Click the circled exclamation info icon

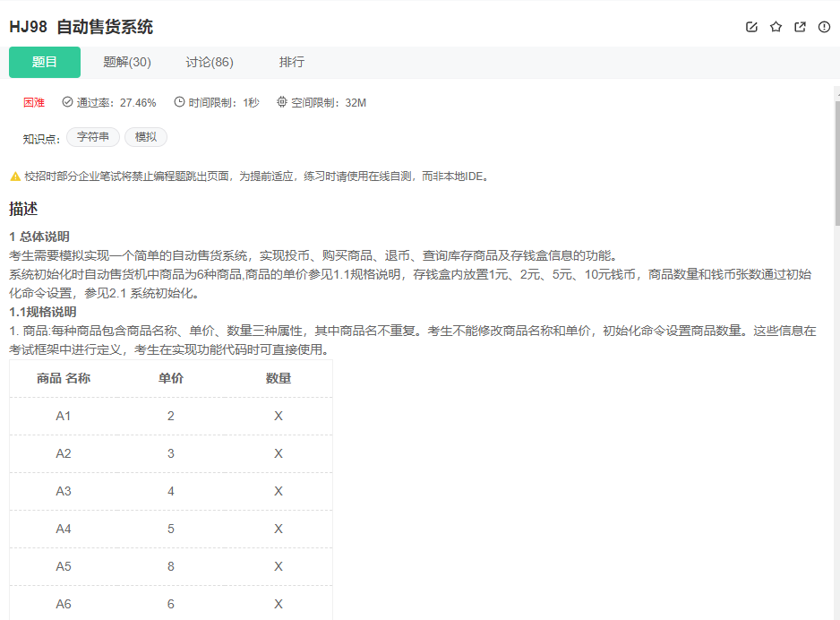(824, 27)
